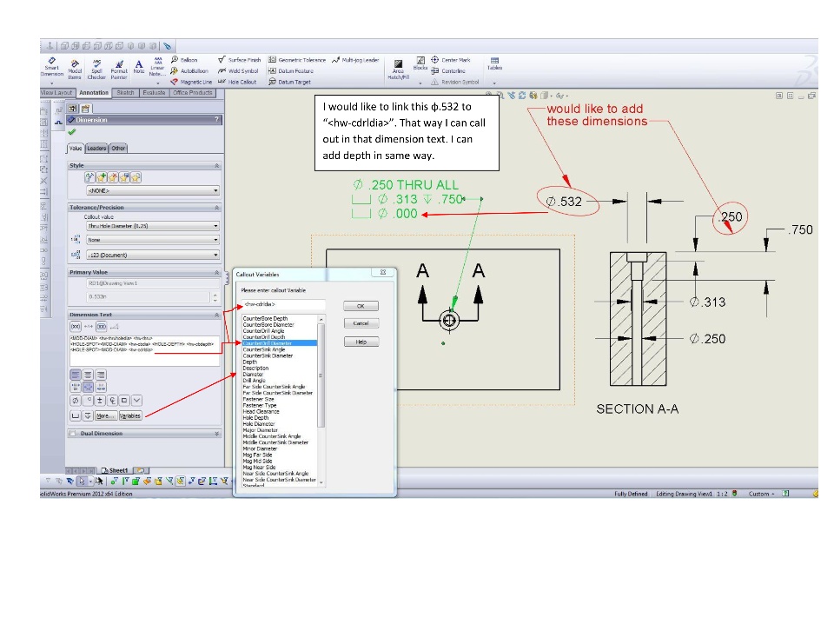Collapse the Style section
Image resolution: width=834 pixels, height=644 pixels.
click(216, 165)
